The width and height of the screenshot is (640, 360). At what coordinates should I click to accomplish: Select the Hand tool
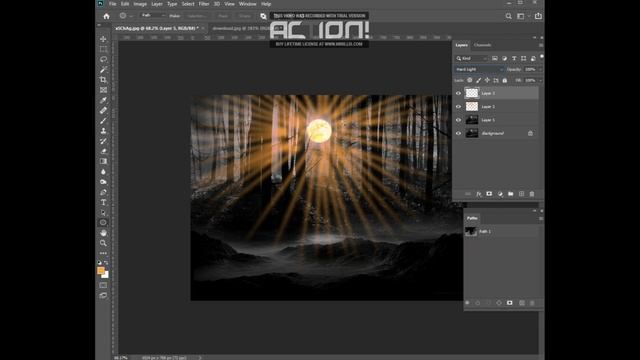click(x=103, y=233)
